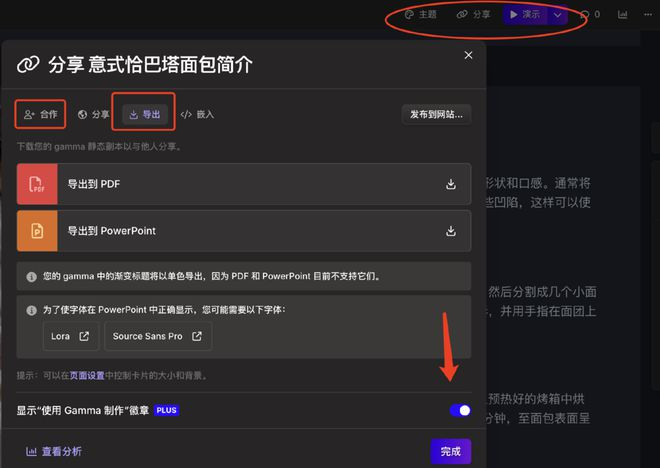Open the analytics chart icon in top bar

click(623, 15)
